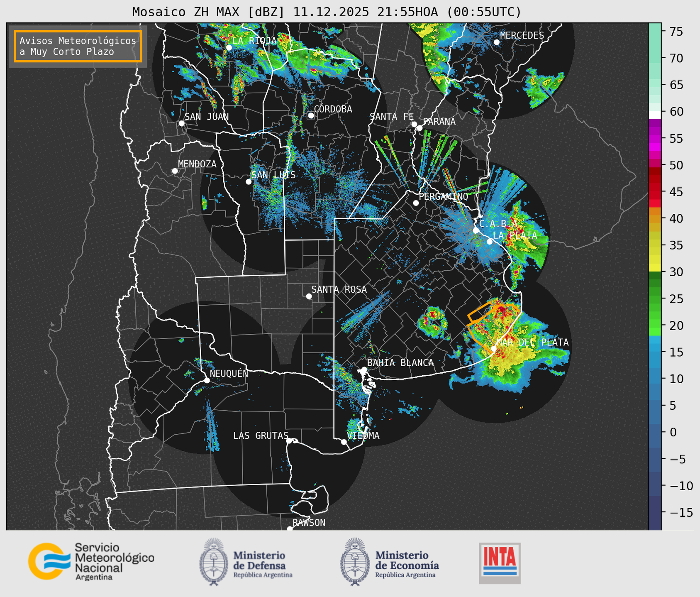Image resolution: width=700 pixels, height=597 pixels.
Task: Click the Avisos Meteorológicos a Muy Corto Plazo box
Action: pyautogui.click(x=78, y=46)
